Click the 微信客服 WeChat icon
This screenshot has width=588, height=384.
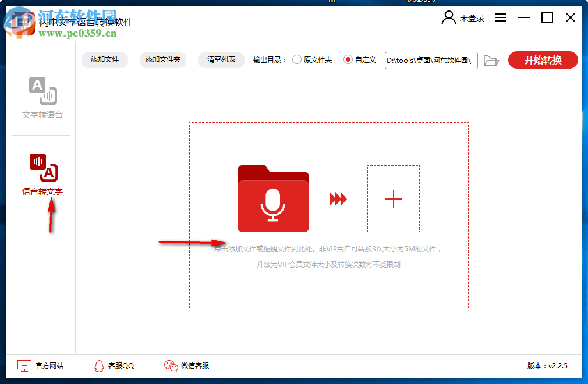pos(170,365)
